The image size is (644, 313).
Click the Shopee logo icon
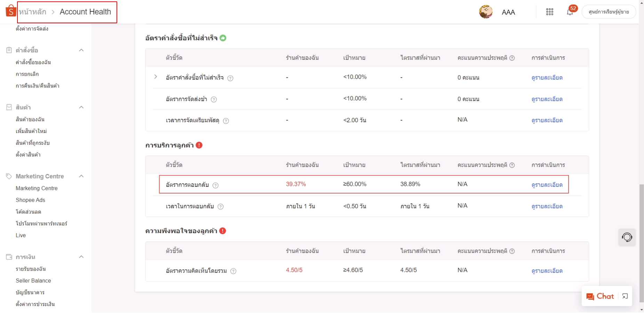click(11, 11)
